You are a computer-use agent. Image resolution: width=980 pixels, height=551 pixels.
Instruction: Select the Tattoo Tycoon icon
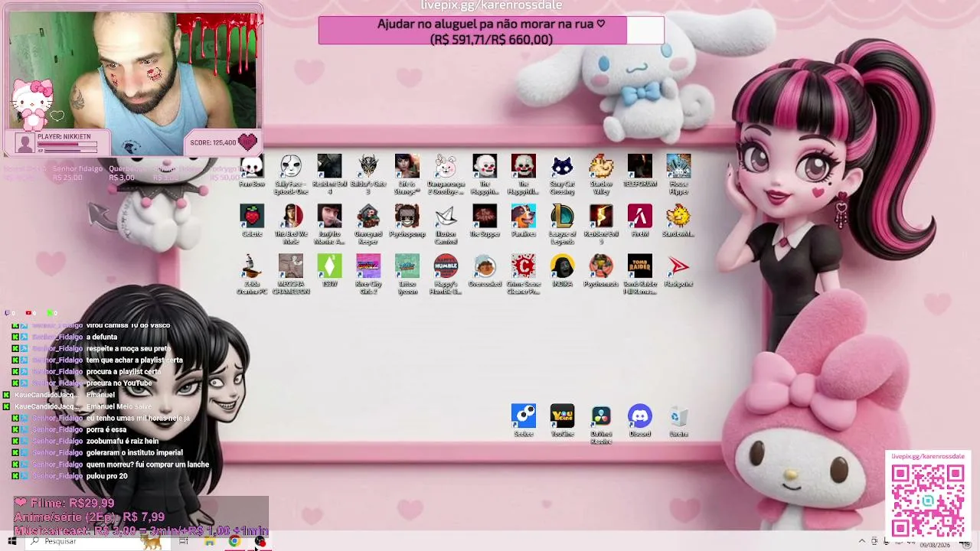pos(407,275)
